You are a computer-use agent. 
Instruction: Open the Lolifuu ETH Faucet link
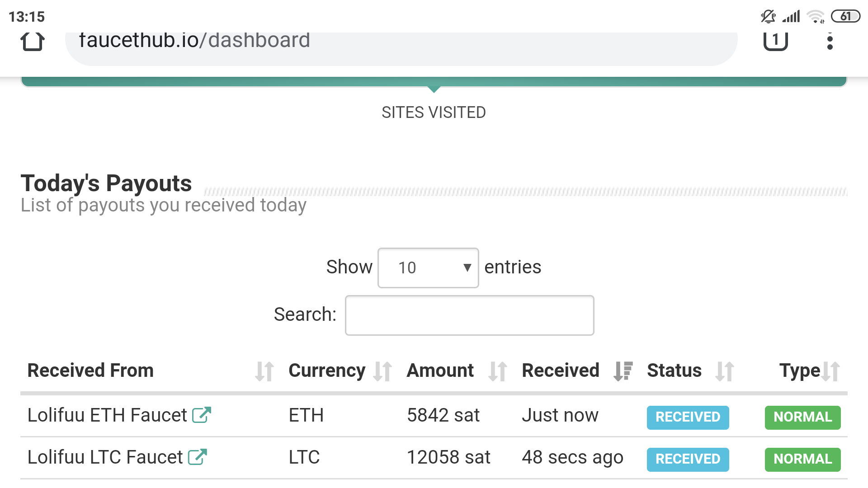(107, 415)
